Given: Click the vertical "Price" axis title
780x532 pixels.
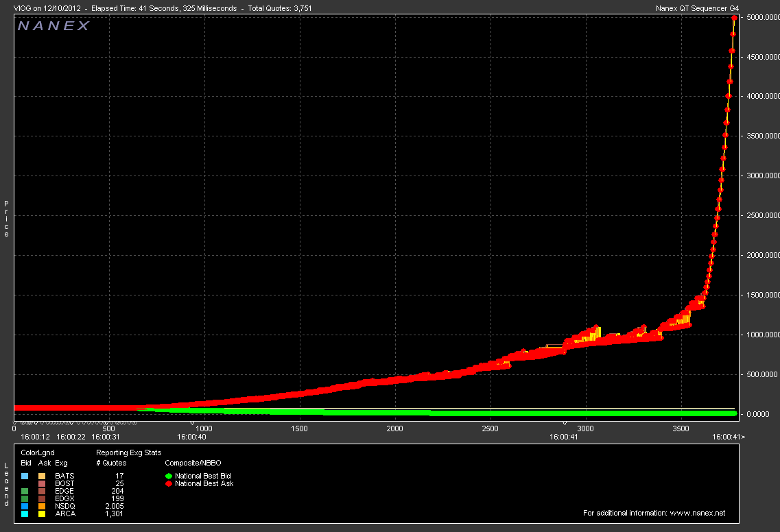Looking at the screenshot, I should point(6,219).
